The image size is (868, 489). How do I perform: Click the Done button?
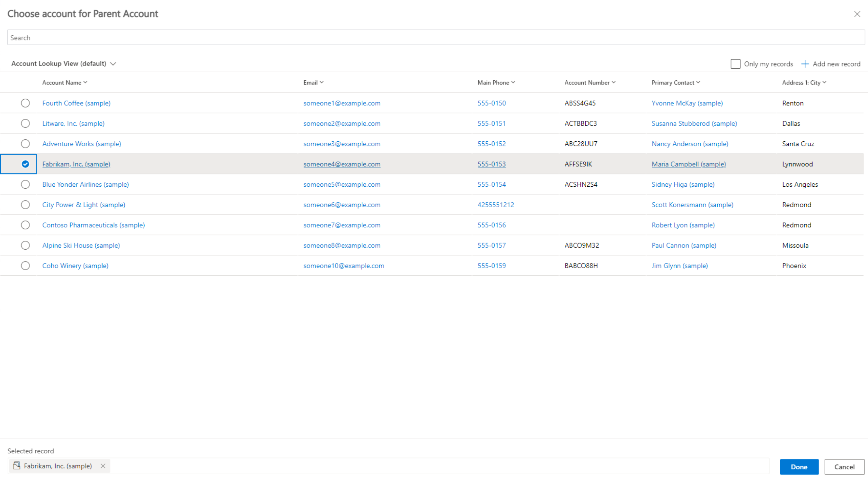799,466
